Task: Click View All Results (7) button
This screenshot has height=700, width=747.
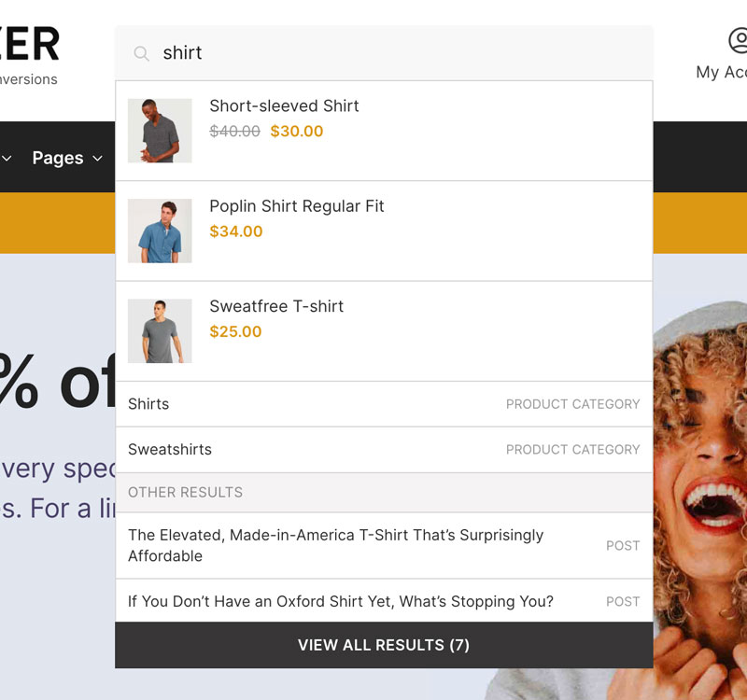Action: pos(384,645)
